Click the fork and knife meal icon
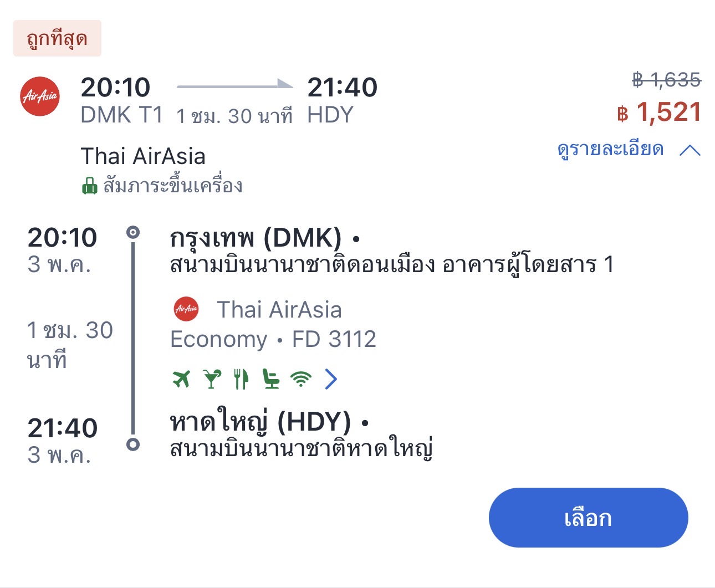 [241, 379]
